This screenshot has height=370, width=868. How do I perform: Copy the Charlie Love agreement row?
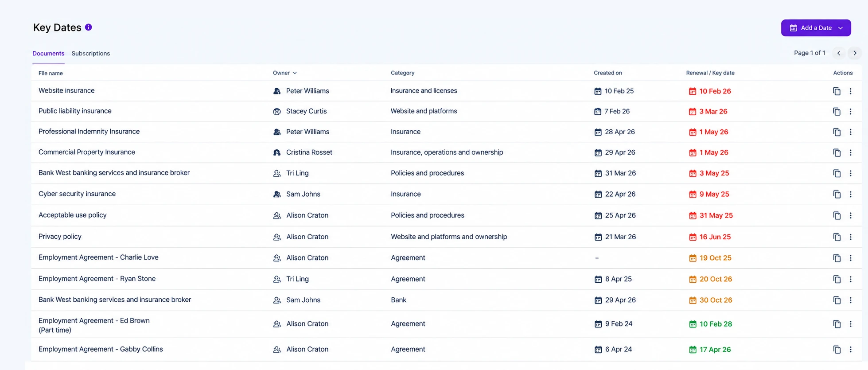837,258
